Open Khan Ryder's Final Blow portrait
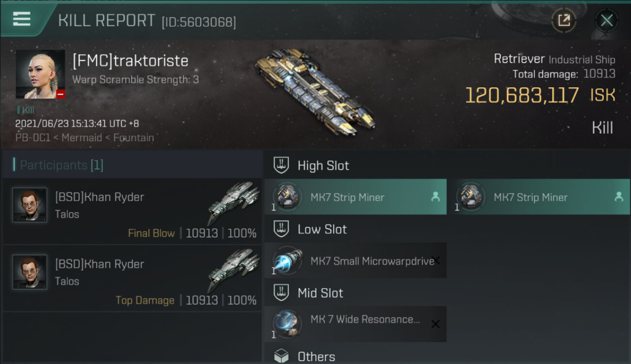The width and height of the screenshot is (631, 364). click(x=30, y=205)
